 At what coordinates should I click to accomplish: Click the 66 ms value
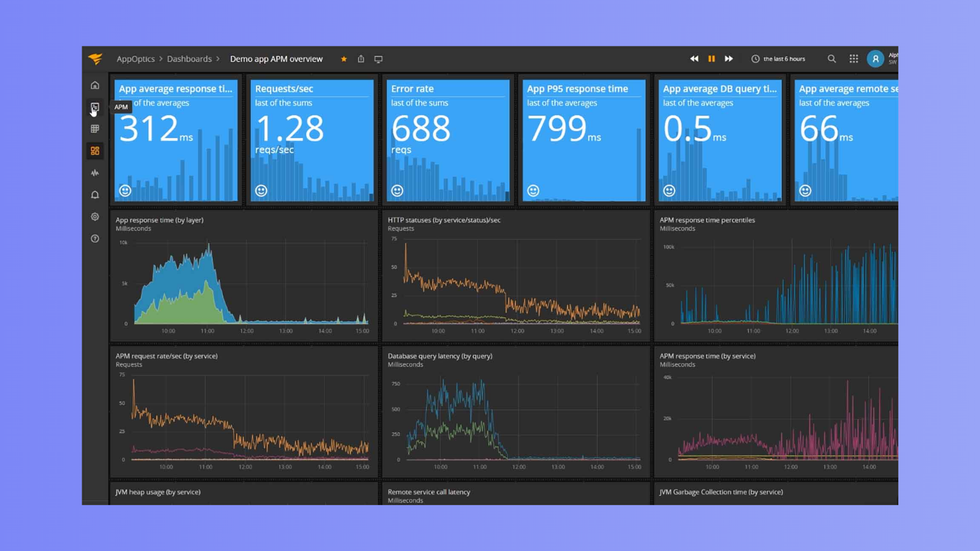826,129
